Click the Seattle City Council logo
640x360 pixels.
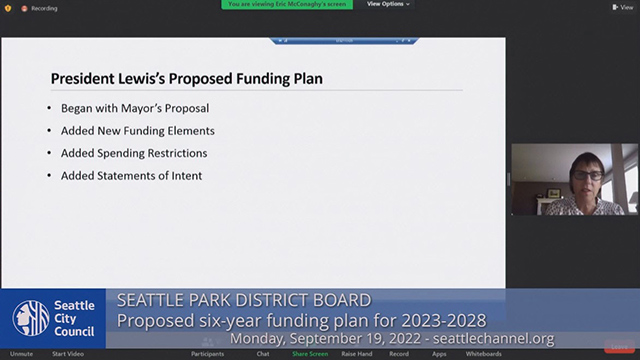(53, 318)
